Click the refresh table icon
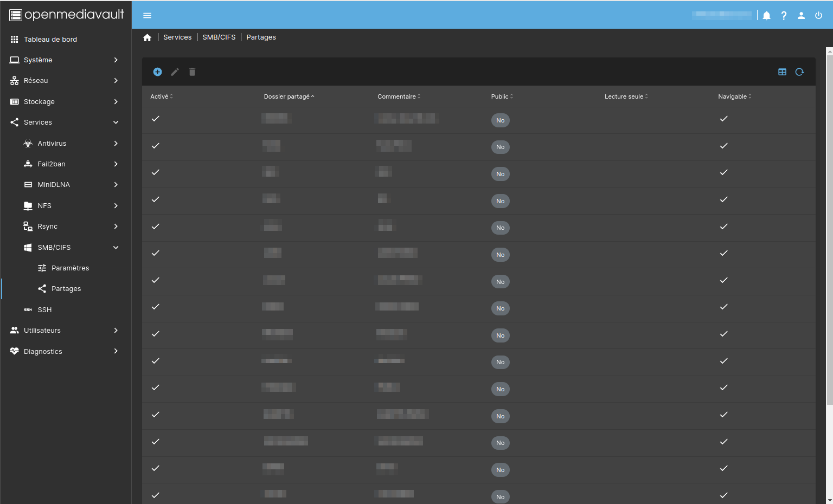Viewport: 833px width, 504px height. pyautogui.click(x=799, y=72)
